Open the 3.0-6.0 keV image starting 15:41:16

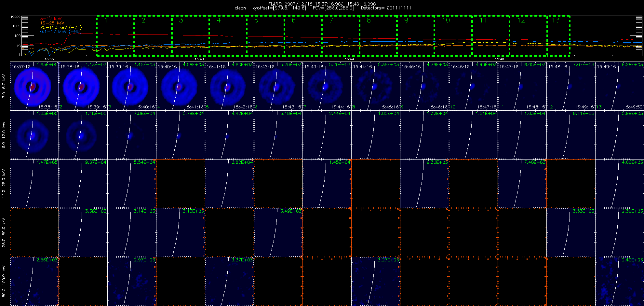pyautogui.click(x=230, y=86)
